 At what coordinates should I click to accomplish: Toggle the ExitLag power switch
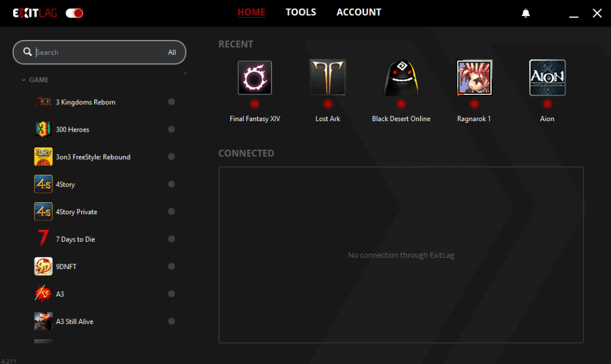pyautogui.click(x=75, y=13)
